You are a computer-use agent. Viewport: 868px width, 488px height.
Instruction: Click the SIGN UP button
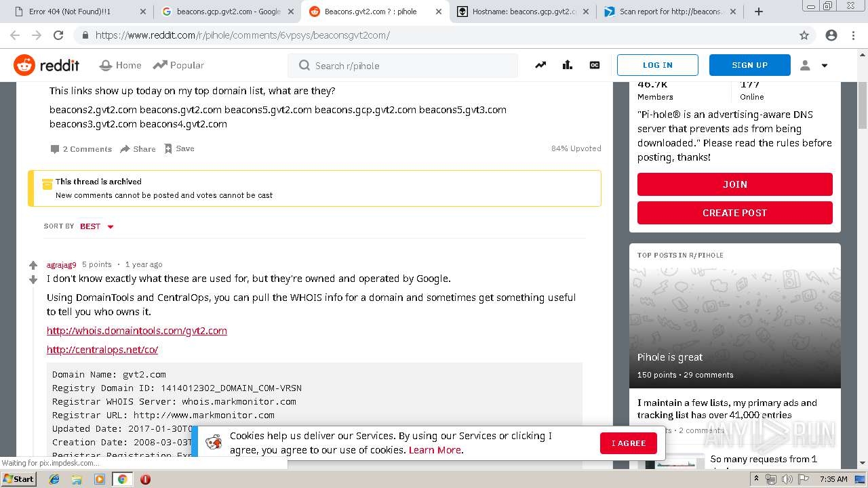click(749, 65)
